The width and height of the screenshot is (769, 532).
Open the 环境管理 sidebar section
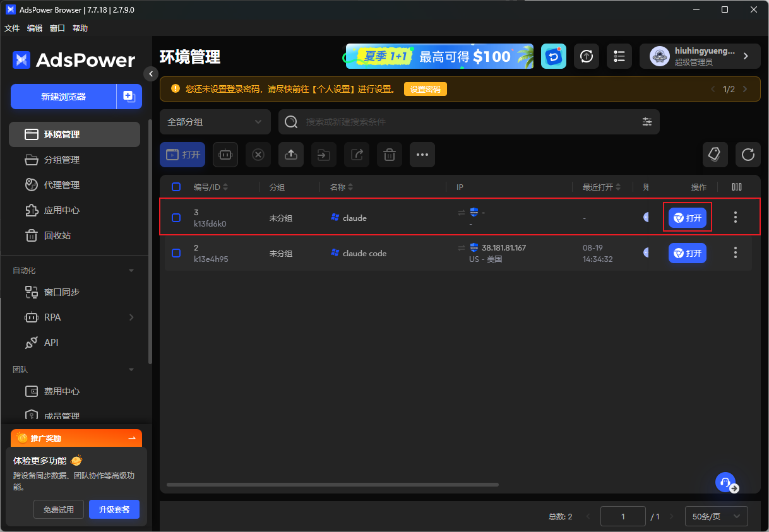pos(75,134)
